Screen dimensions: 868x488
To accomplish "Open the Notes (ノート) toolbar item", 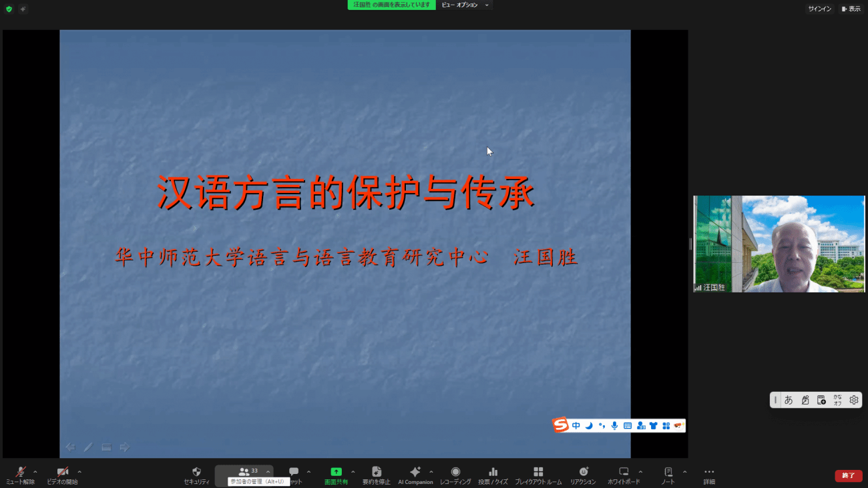I will click(x=668, y=474).
